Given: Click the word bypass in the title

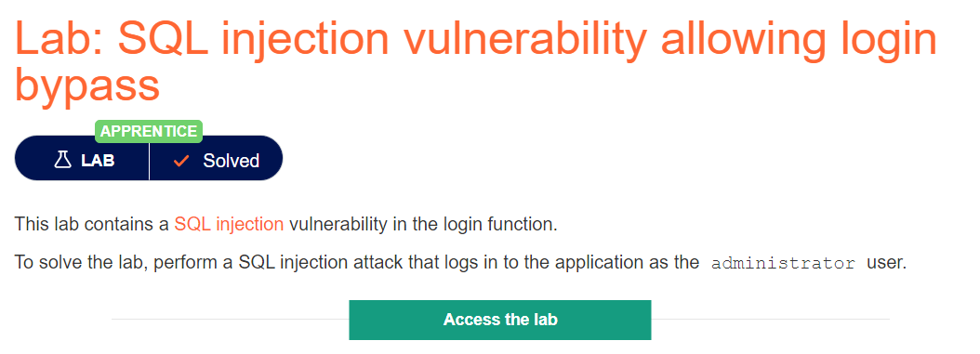Looking at the screenshot, I should [86, 86].
